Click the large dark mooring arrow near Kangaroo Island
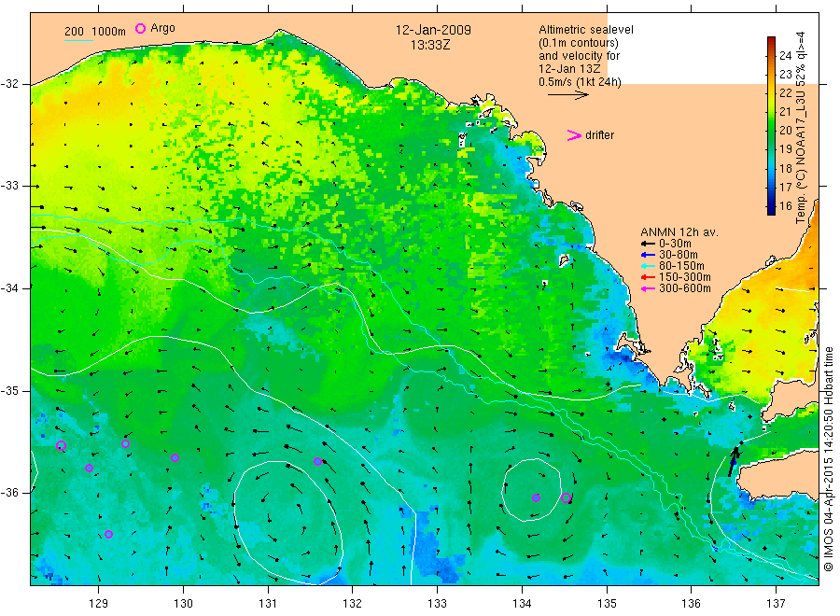840x616 pixels. click(734, 461)
